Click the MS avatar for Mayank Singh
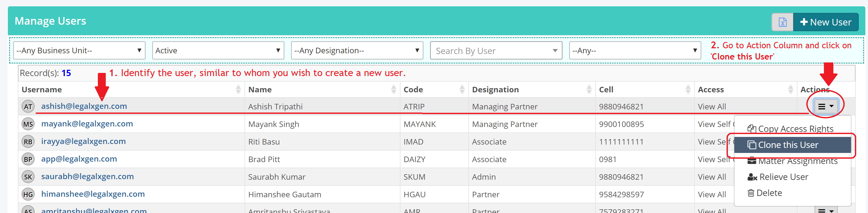The image size is (868, 213). [28, 124]
